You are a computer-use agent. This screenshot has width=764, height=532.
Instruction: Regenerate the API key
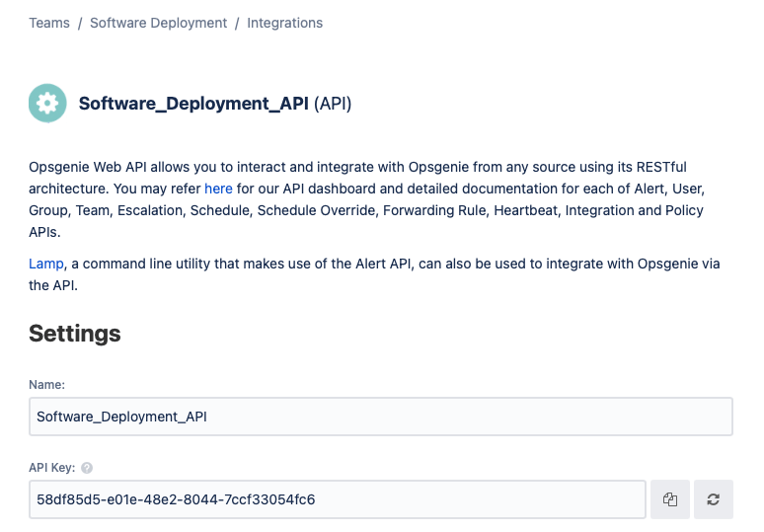714,499
